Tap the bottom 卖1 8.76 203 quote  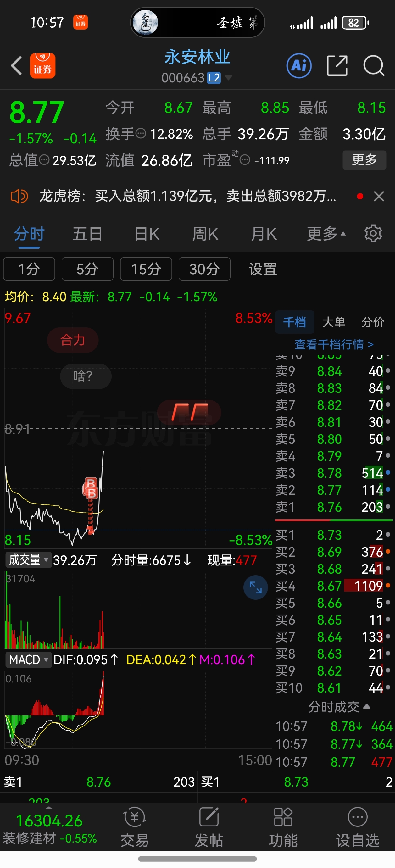pos(99,782)
